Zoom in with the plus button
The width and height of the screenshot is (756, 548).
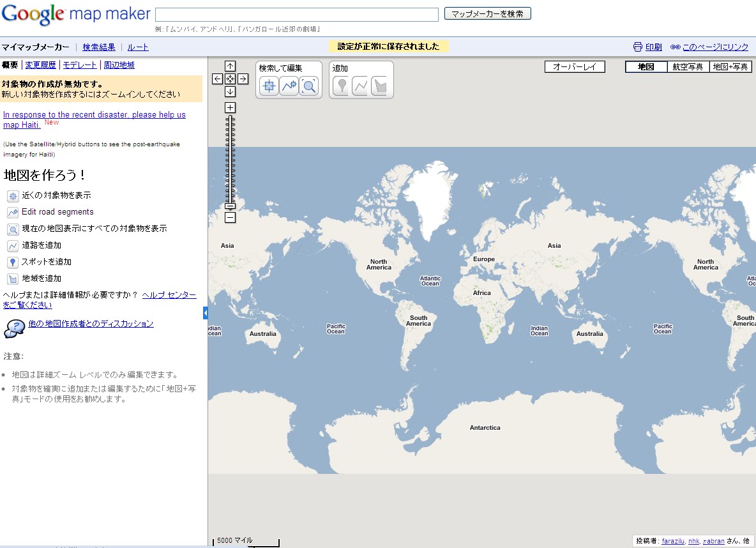point(230,107)
